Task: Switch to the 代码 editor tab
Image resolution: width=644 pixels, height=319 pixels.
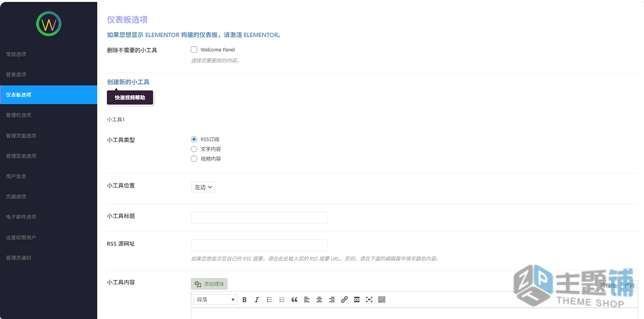Action: tap(629, 286)
